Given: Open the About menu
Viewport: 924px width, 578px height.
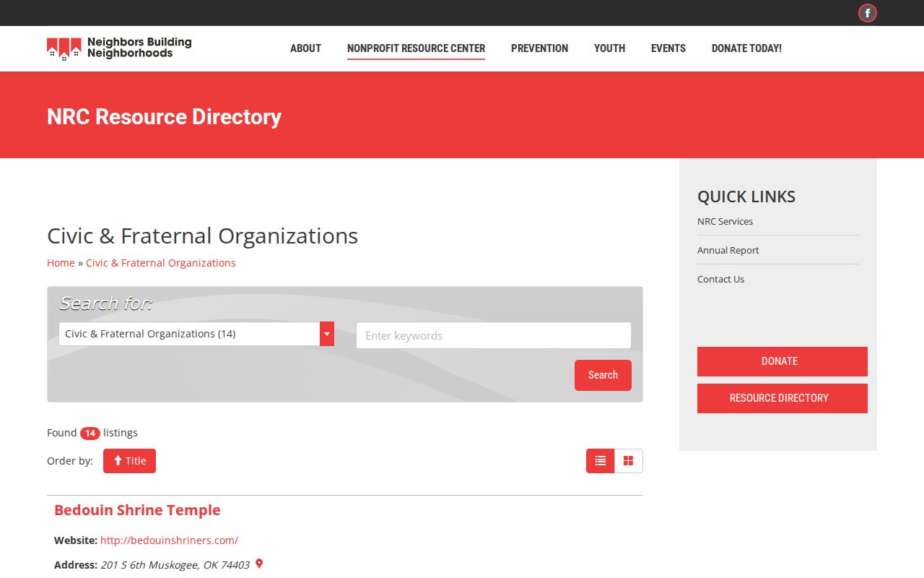Looking at the screenshot, I should pyautogui.click(x=305, y=48).
